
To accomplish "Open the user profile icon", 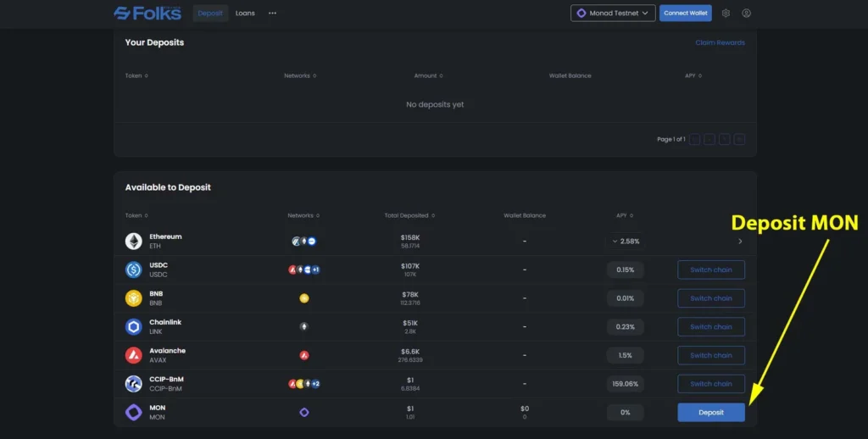I will tap(746, 13).
